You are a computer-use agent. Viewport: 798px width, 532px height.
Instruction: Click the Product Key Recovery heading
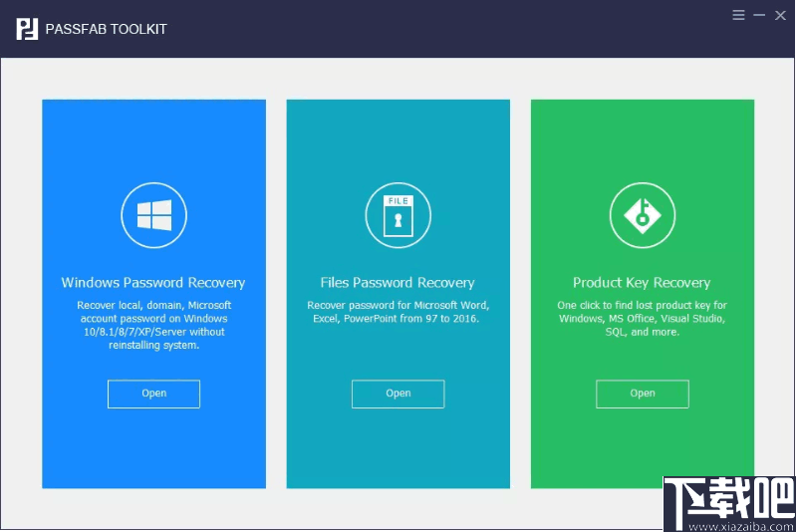(642, 283)
